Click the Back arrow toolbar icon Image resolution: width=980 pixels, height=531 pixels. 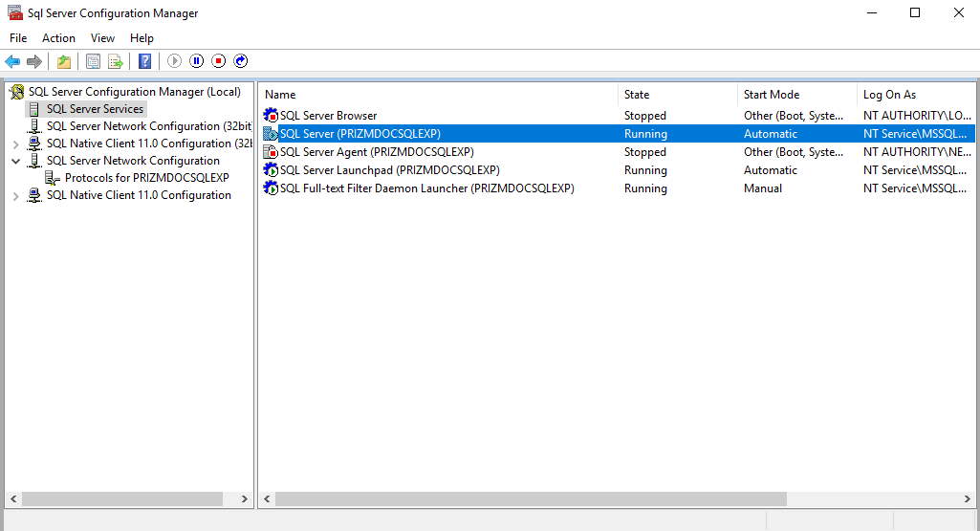(x=12, y=61)
